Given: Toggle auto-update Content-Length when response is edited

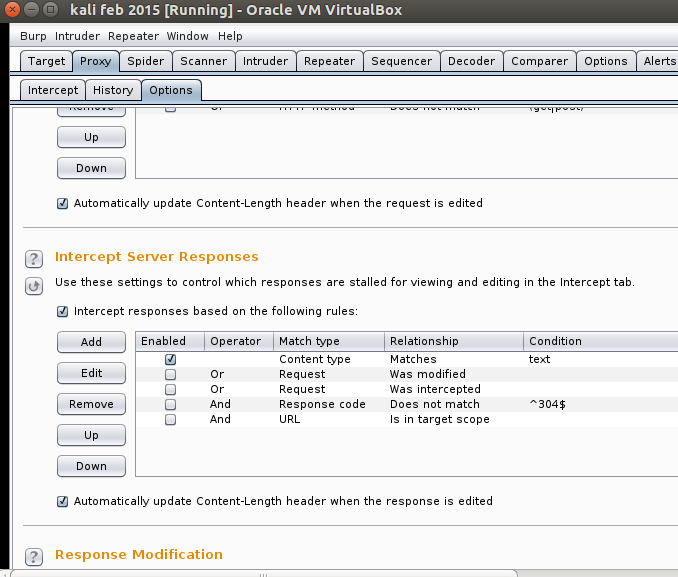Looking at the screenshot, I should 62,501.
